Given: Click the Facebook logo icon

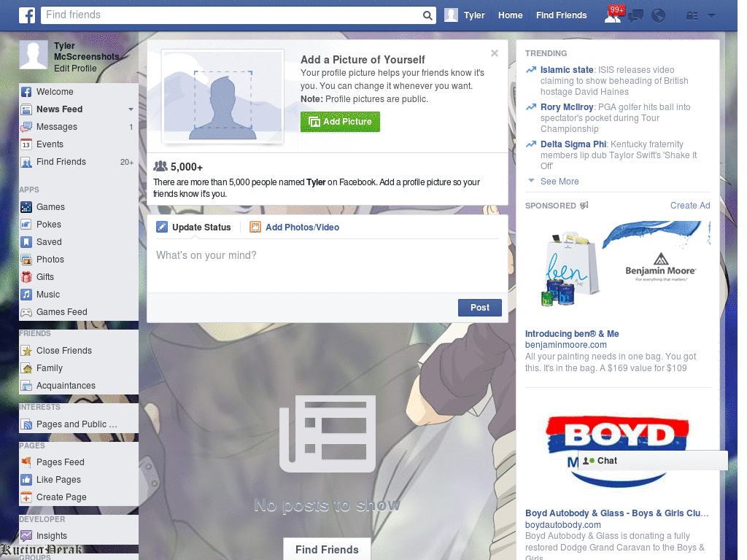Looking at the screenshot, I should 27,15.
